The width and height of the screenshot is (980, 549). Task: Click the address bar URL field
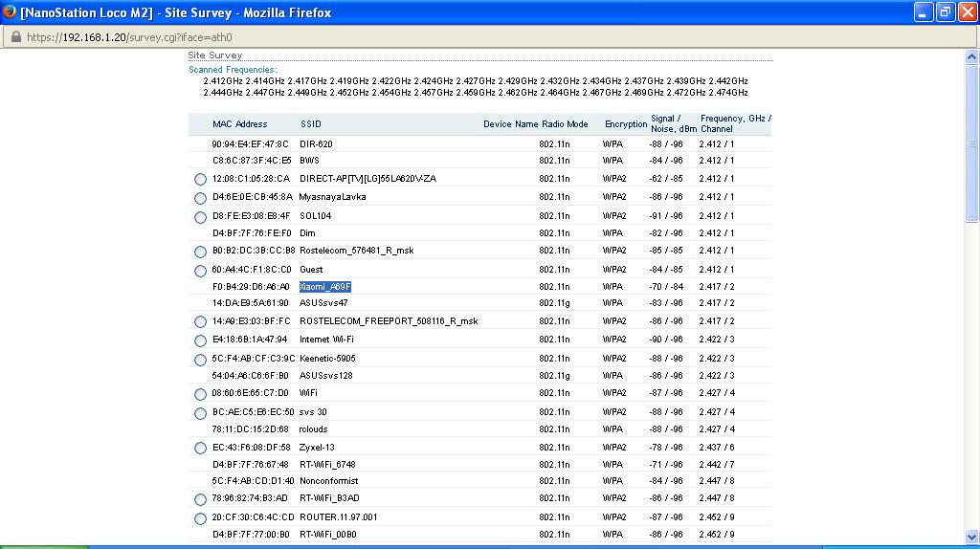click(489, 37)
